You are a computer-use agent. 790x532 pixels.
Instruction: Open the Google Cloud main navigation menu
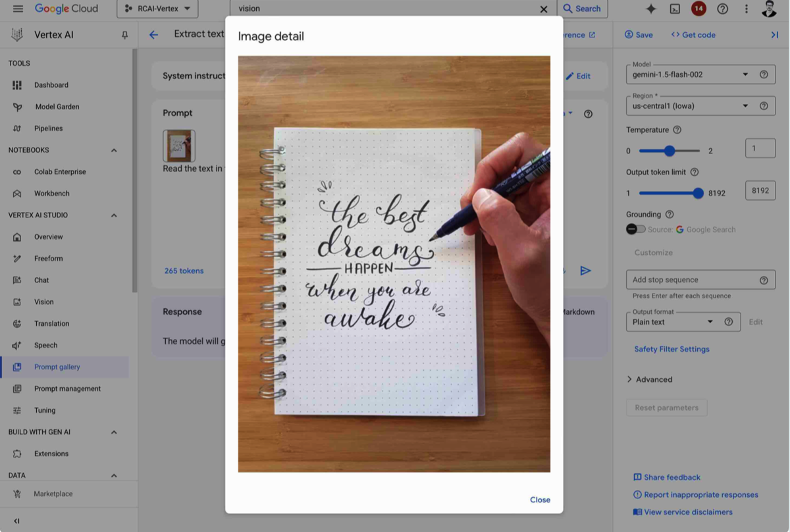click(x=18, y=9)
